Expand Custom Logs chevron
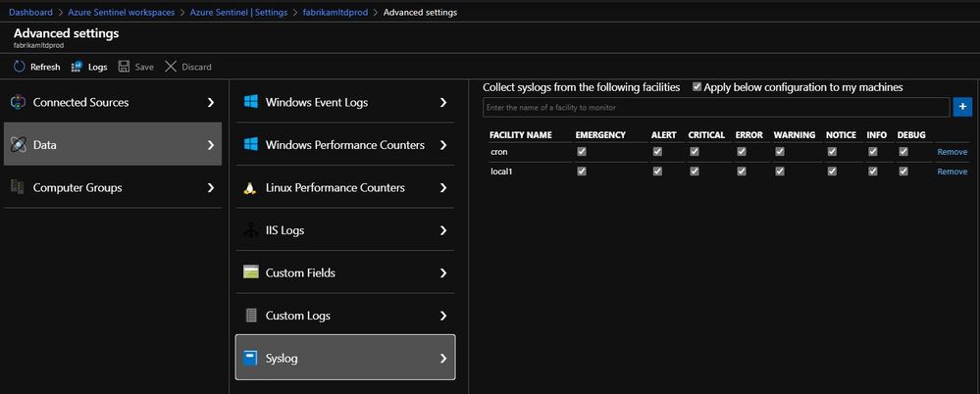 click(x=443, y=316)
